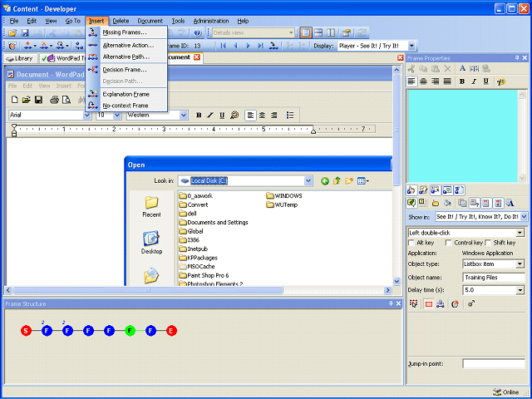This screenshot has width=532, height=399.
Task: Click the bullets icon in WordPad format bar
Action: tap(290, 116)
